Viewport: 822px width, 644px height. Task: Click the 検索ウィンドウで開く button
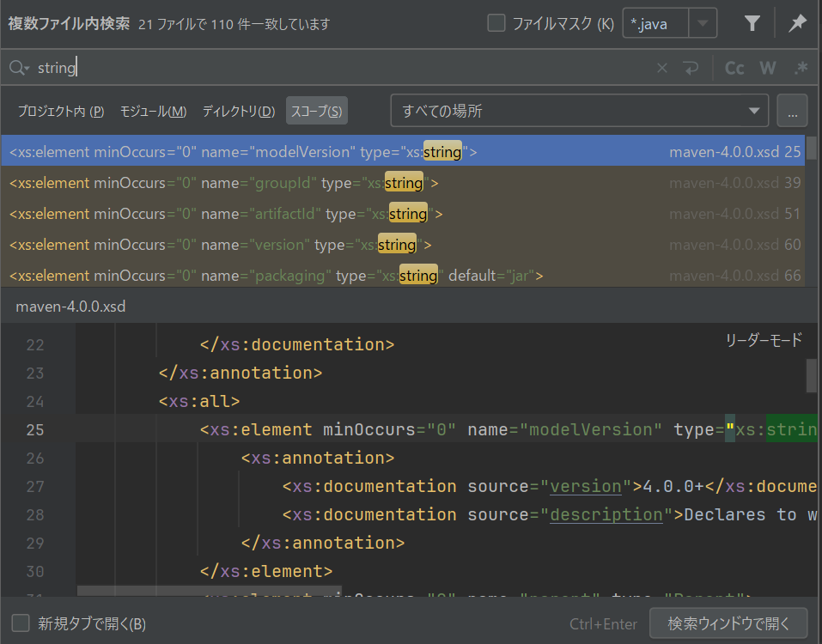pyautogui.click(x=728, y=623)
